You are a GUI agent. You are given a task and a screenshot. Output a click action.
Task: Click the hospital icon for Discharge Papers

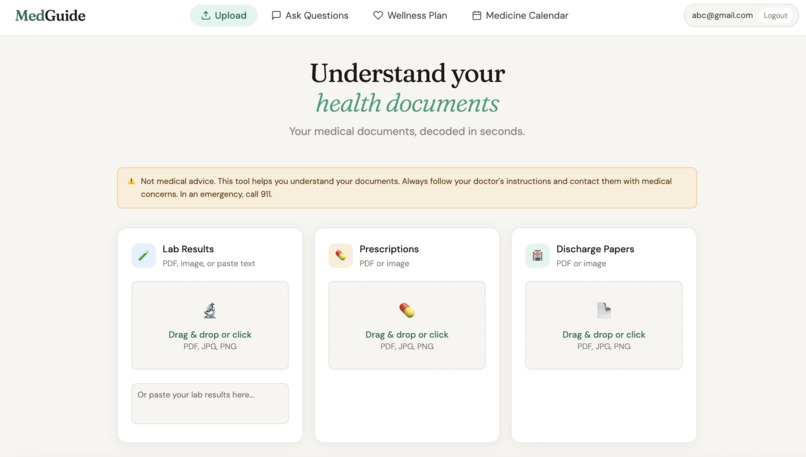tap(537, 255)
